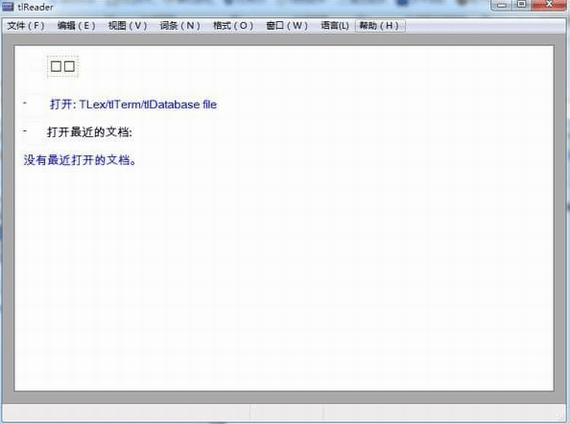Image resolution: width=570 pixels, height=424 pixels.
Task: Click the 没有最近打开的文档 message
Action: click(x=80, y=160)
